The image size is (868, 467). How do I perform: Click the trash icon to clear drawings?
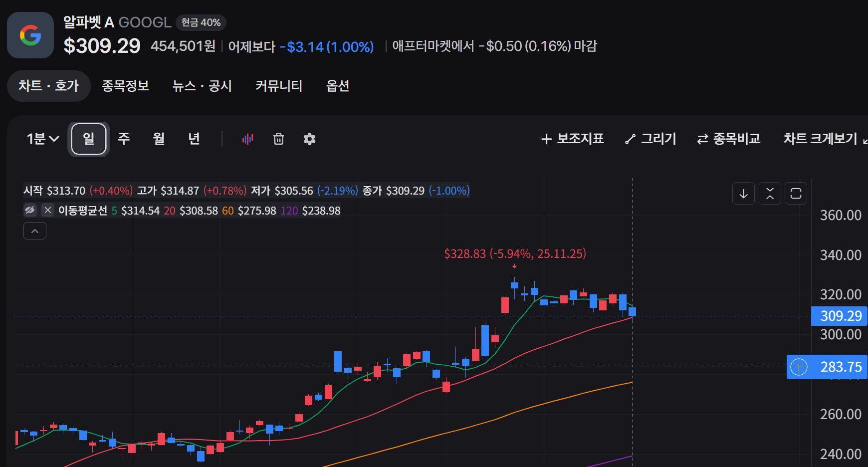279,139
